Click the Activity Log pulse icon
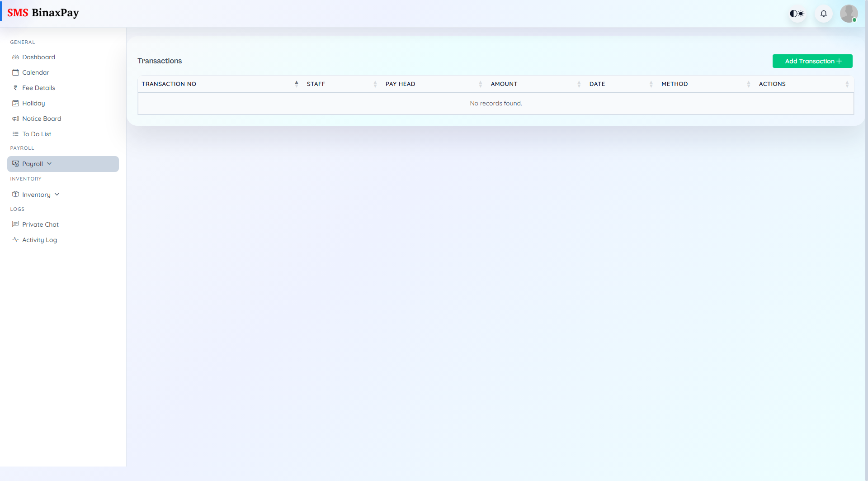The width and height of the screenshot is (868, 481). (x=16, y=239)
